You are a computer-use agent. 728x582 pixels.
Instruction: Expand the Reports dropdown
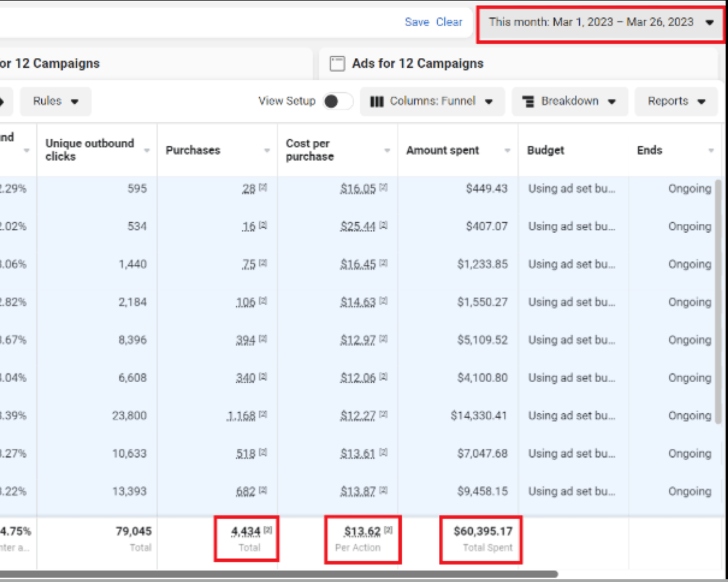click(676, 101)
